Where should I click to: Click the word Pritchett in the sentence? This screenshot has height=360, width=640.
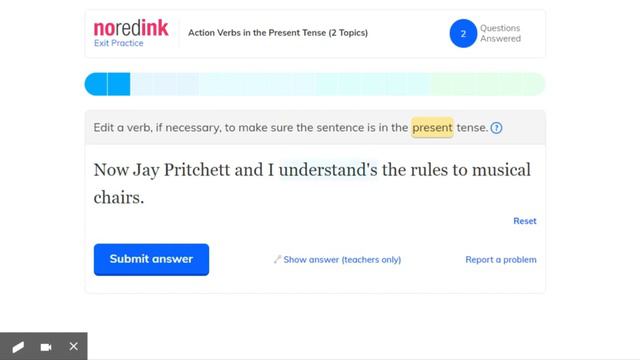[x=197, y=170]
